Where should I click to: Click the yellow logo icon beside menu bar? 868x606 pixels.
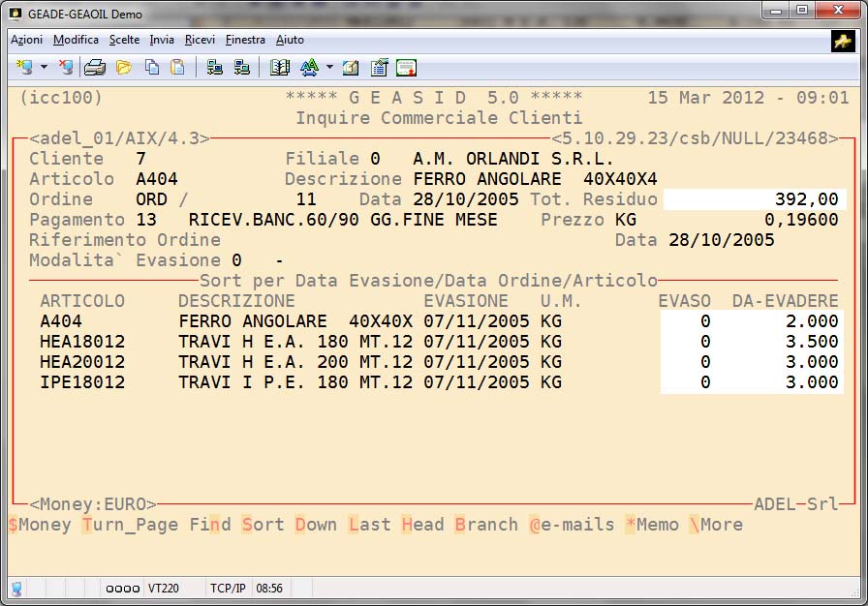coord(842,41)
